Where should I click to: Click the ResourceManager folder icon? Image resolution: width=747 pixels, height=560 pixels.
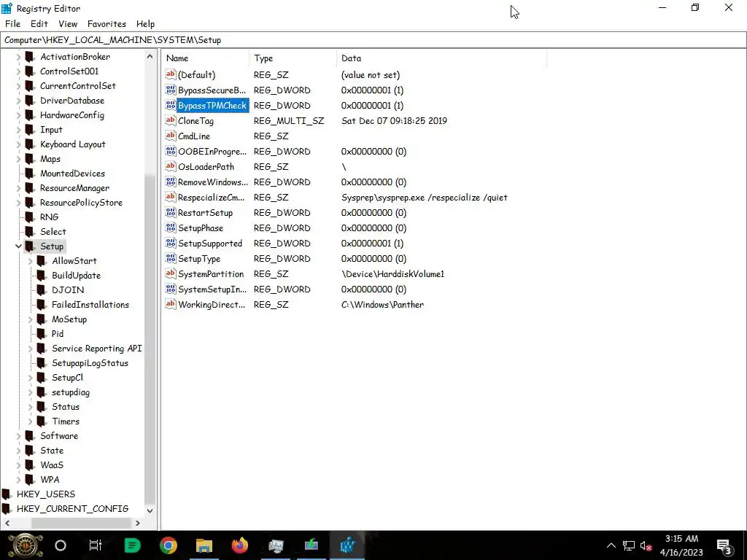coord(30,188)
